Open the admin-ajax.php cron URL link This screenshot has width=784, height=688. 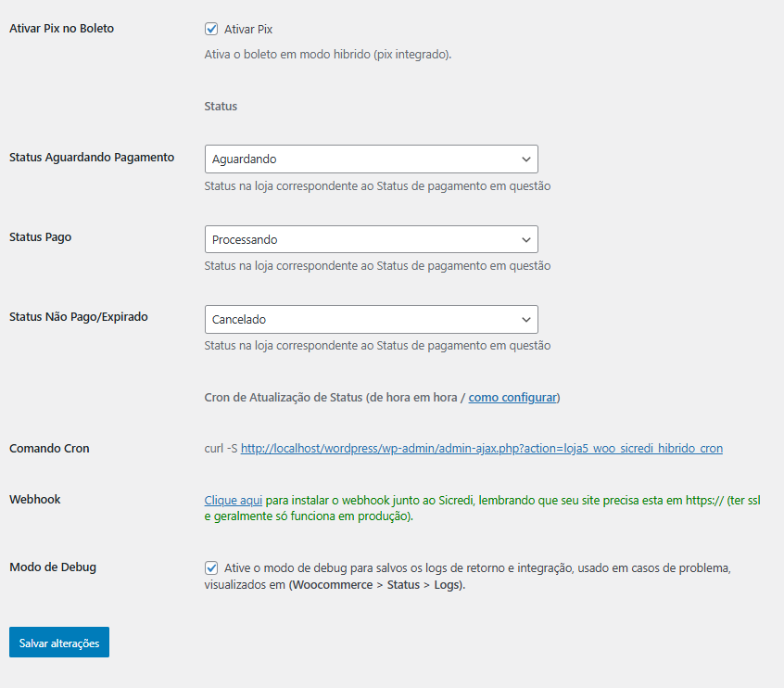click(481, 448)
